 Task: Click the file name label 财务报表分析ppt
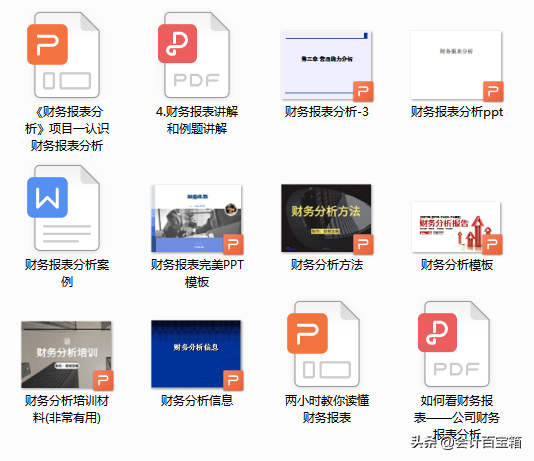click(457, 112)
